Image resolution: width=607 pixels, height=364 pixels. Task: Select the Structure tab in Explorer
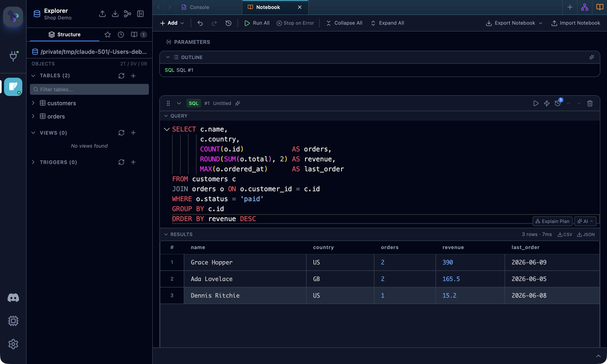pos(64,35)
